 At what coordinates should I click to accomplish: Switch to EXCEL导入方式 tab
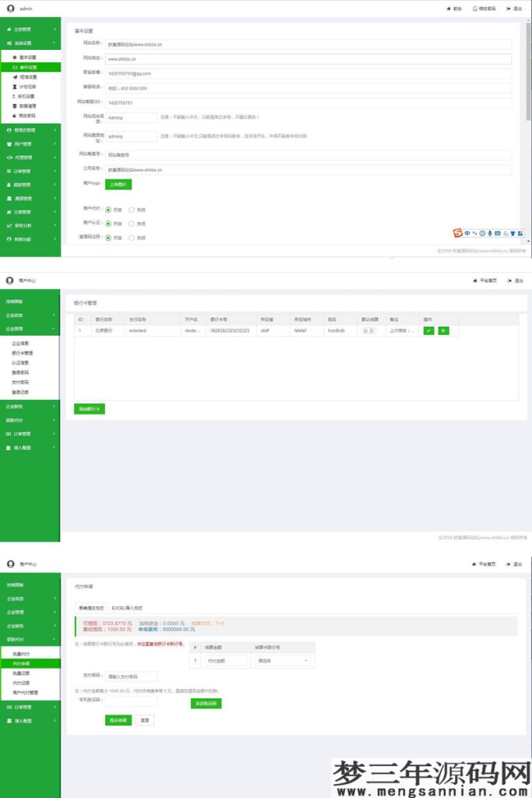pyautogui.click(x=127, y=607)
